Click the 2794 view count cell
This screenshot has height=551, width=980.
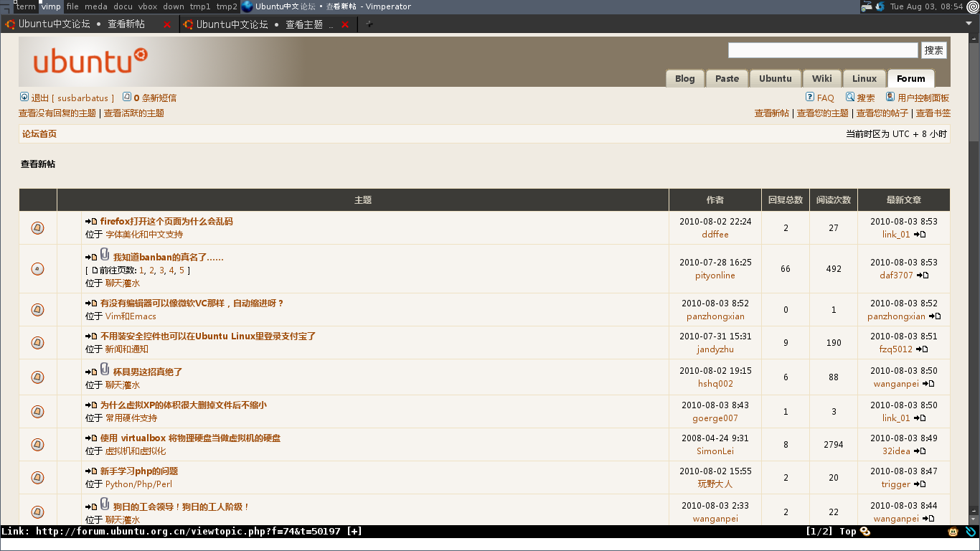tap(834, 445)
